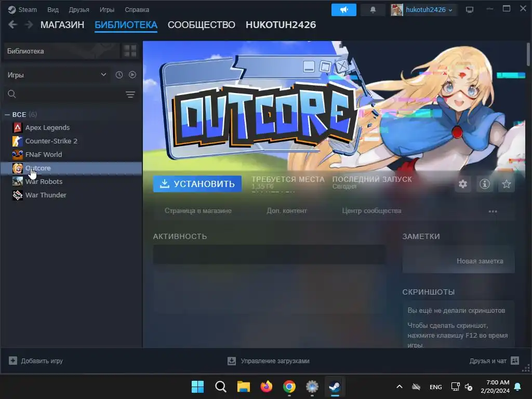Go back with the left arrow

[x=12, y=24]
